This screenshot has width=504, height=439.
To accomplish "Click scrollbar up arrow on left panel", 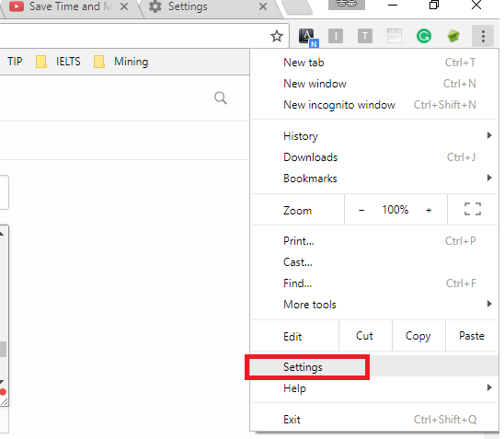I will click(2, 234).
